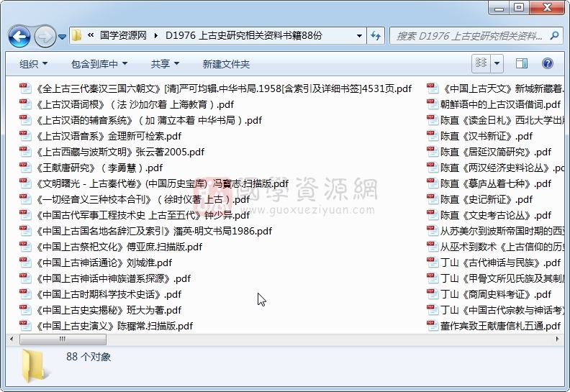Open the 共享 menu
The height and width of the screenshot is (392, 570).
pos(165,64)
